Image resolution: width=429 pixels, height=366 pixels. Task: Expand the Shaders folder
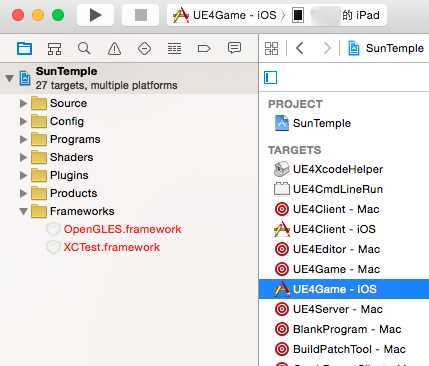point(23,157)
